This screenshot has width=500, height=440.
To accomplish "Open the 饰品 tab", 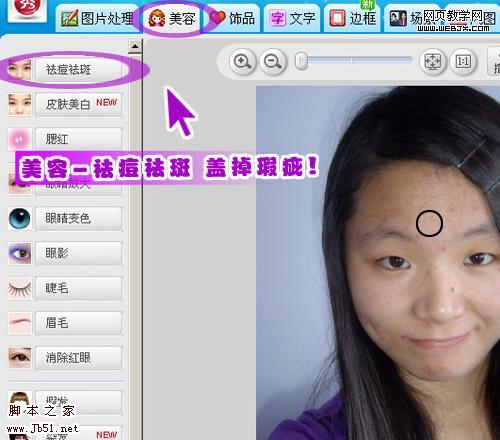I will coord(233,18).
